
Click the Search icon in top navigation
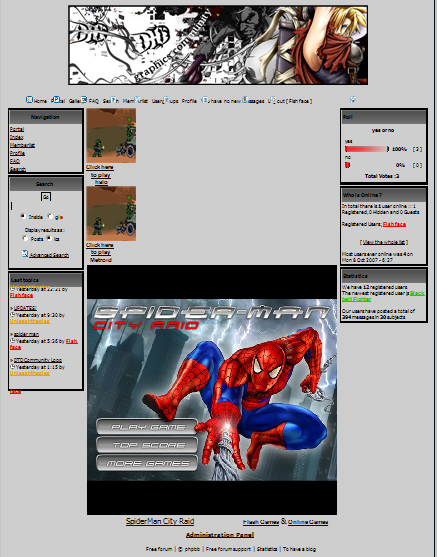[114, 99]
